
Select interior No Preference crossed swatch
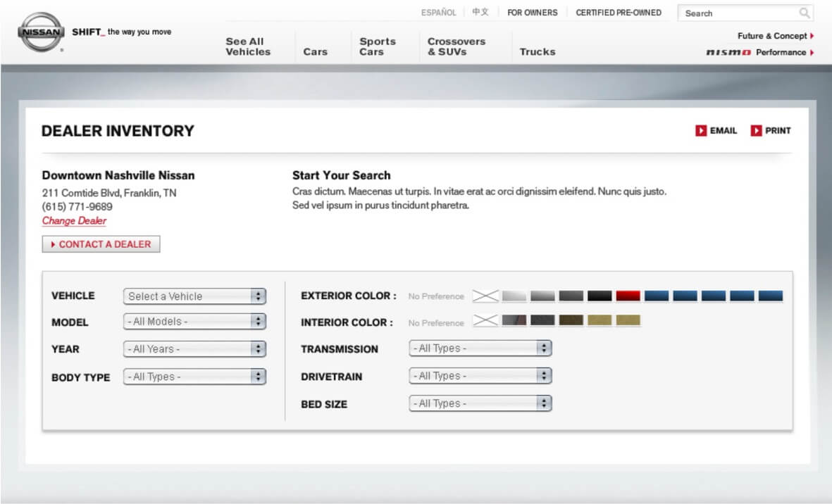coord(485,320)
